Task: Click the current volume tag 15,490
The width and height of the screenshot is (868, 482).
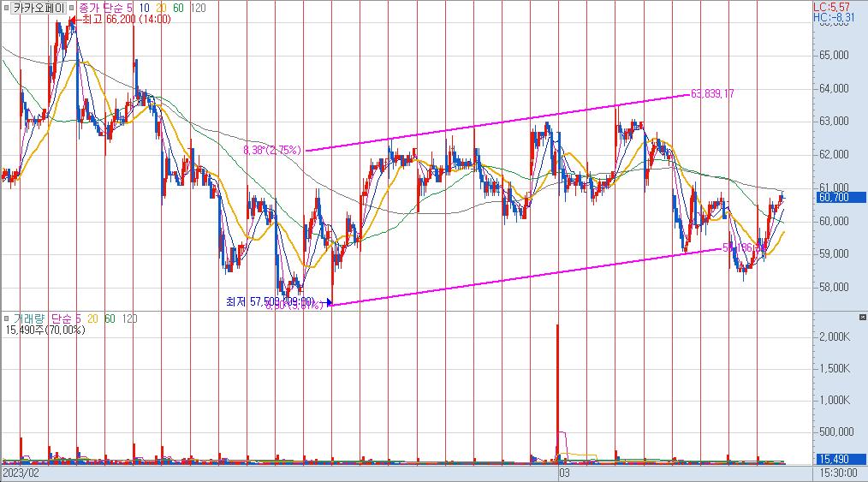Action: [x=841, y=459]
